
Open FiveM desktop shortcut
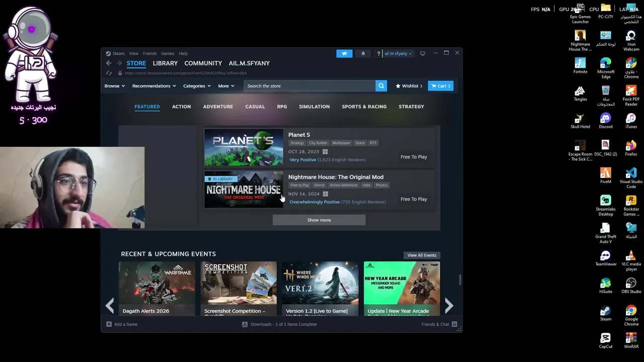(x=606, y=176)
